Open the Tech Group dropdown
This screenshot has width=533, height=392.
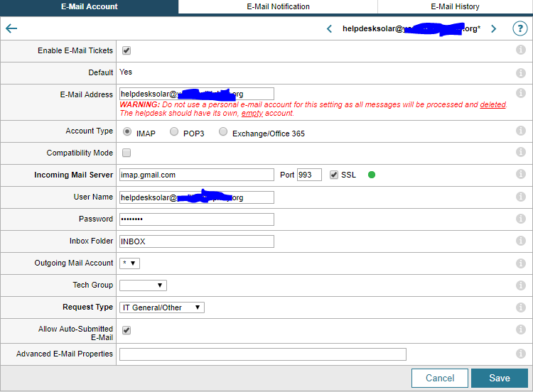pyautogui.click(x=143, y=285)
